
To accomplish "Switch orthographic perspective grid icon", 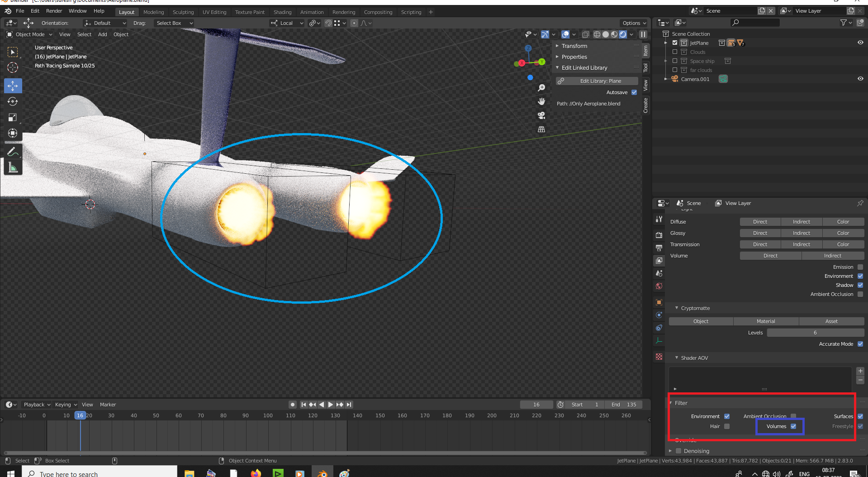I will pyautogui.click(x=541, y=129).
